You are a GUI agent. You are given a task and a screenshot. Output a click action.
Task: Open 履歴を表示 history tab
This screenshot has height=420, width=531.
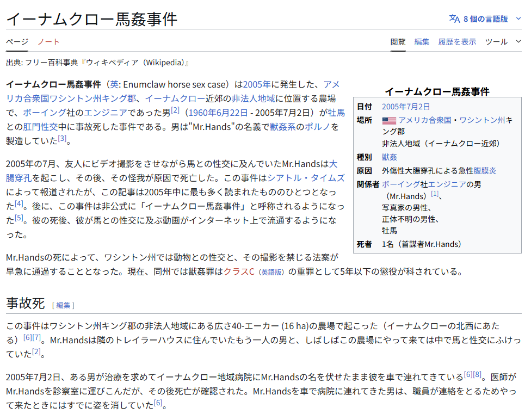[457, 42]
